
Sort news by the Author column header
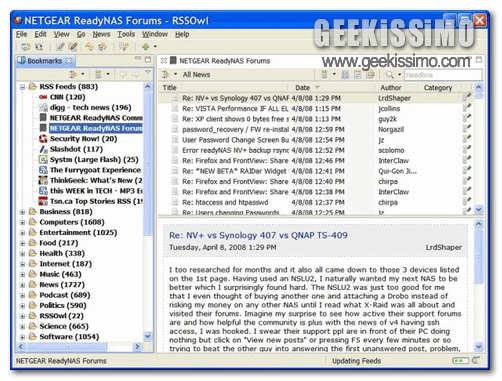(391, 88)
